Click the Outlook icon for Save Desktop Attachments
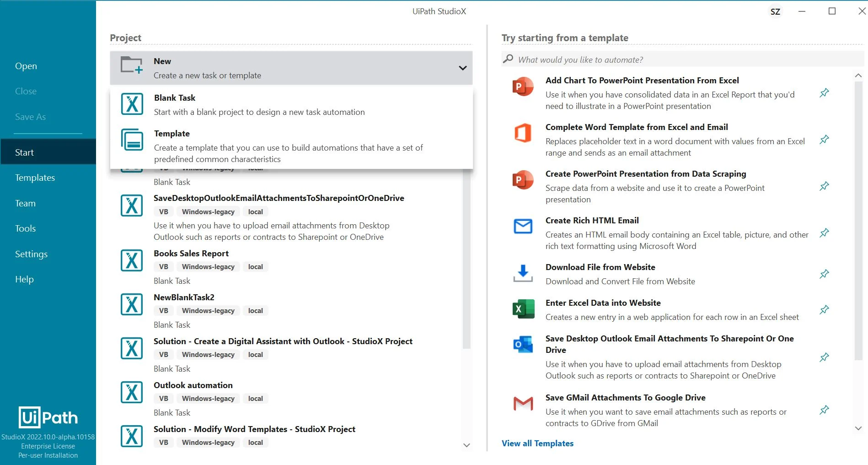The height and width of the screenshot is (465, 868). click(523, 345)
